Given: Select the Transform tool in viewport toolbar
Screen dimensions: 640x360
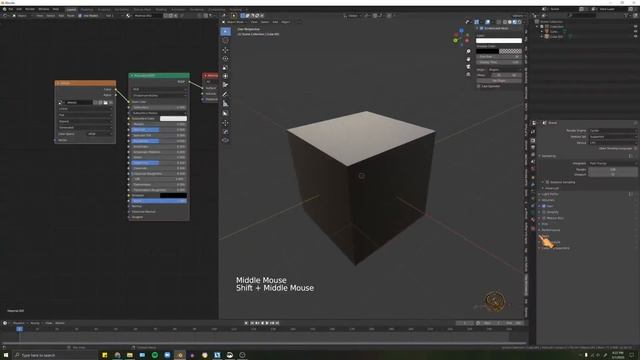Looking at the screenshot, I should [225, 76].
